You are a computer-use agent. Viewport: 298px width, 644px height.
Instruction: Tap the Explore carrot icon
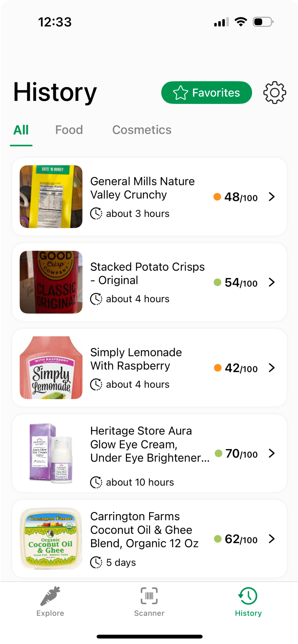(x=50, y=596)
